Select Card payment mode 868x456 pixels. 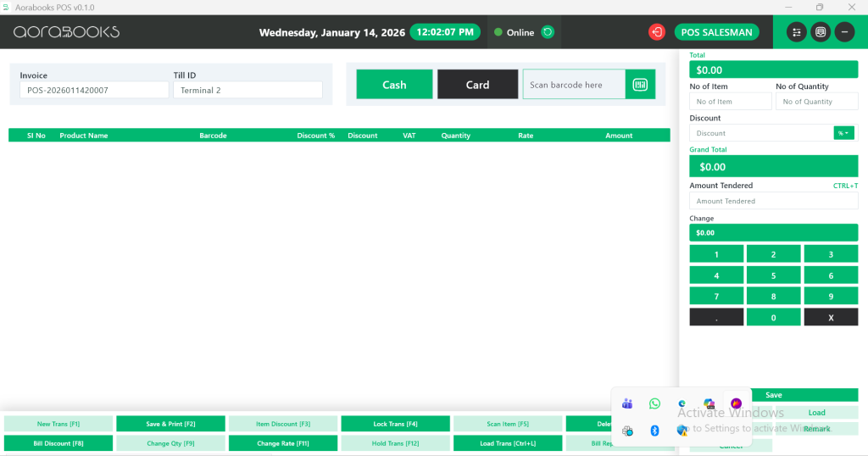coord(477,85)
